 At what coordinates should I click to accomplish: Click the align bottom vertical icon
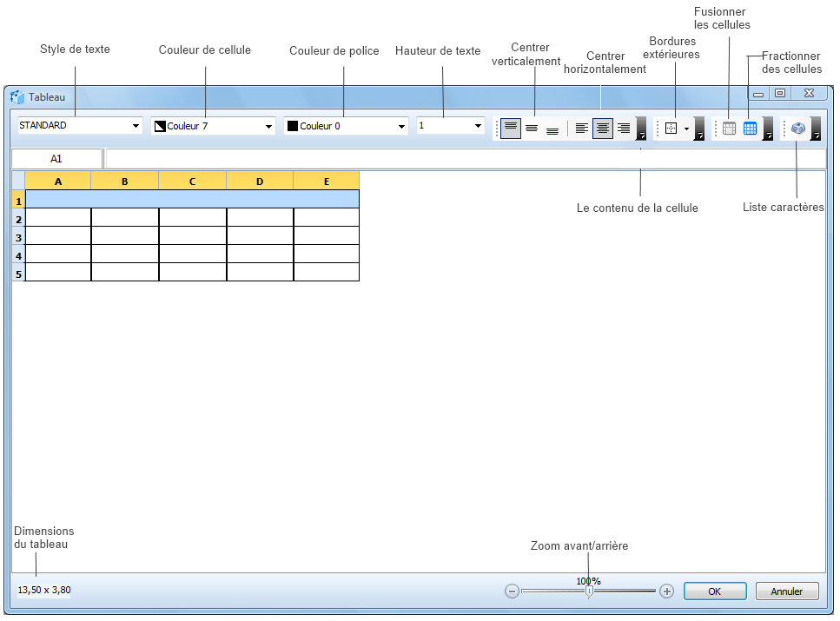[x=552, y=129]
